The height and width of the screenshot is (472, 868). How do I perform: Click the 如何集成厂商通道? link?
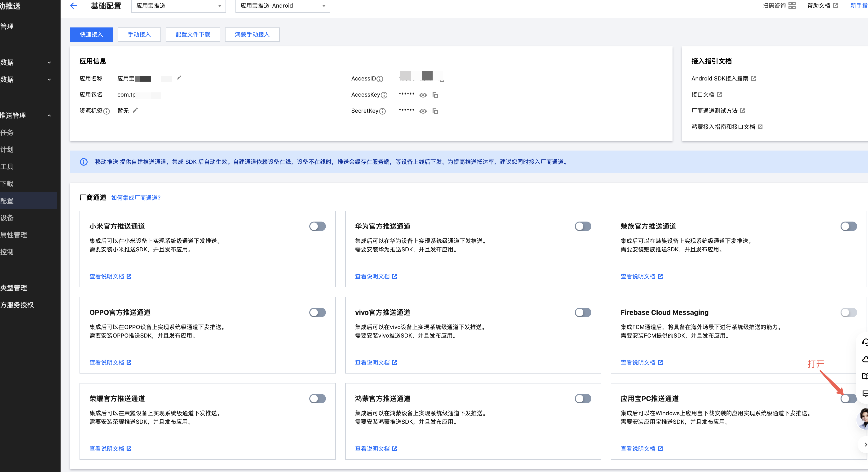coord(136,198)
